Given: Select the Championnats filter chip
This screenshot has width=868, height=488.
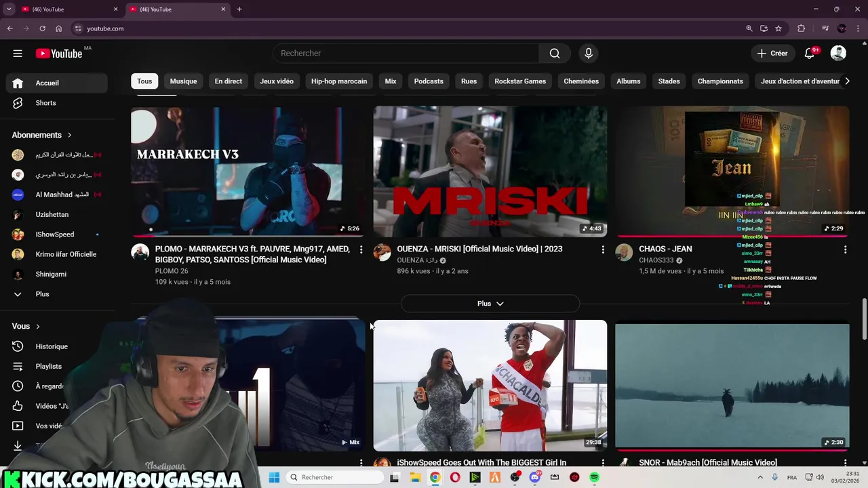Looking at the screenshot, I should tap(720, 81).
